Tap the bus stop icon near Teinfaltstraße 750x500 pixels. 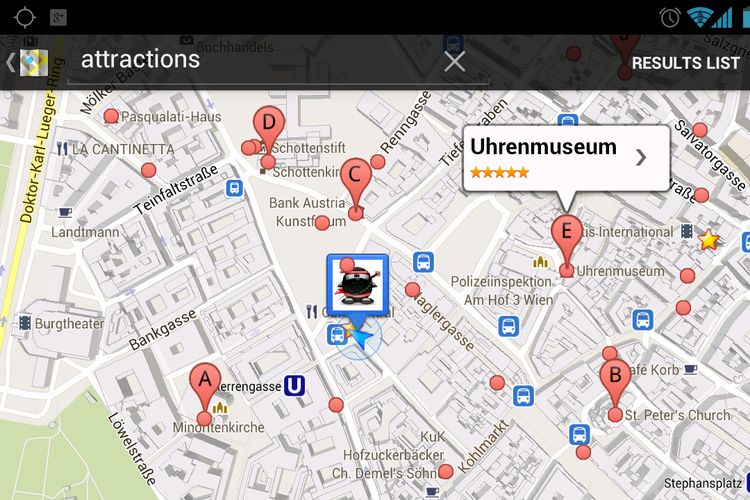[234, 188]
